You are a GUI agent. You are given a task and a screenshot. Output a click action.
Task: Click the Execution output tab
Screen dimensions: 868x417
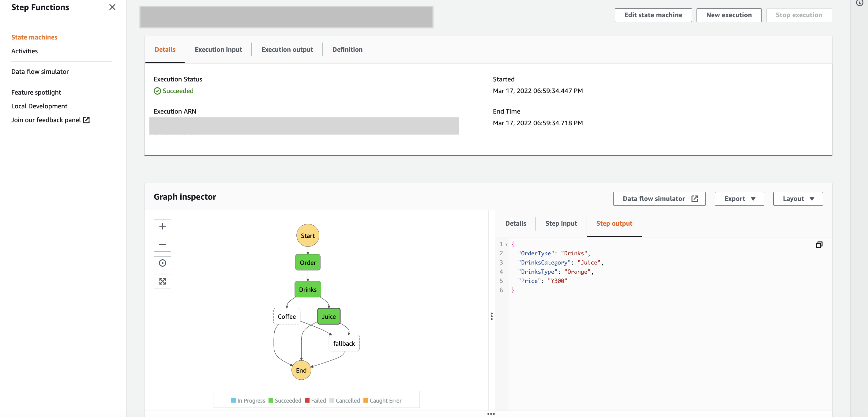point(287,49)
